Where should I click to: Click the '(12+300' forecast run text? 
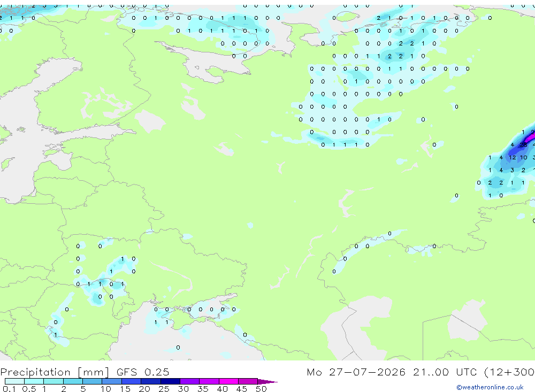tap(509, 372)
